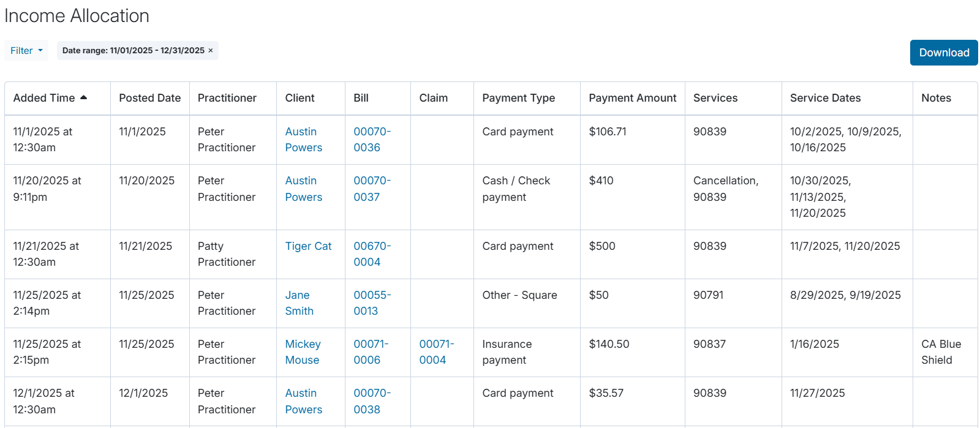This screenshot has height=428, width=980.
Task: Open the Filter dropdown
Action: click(26, 50)
